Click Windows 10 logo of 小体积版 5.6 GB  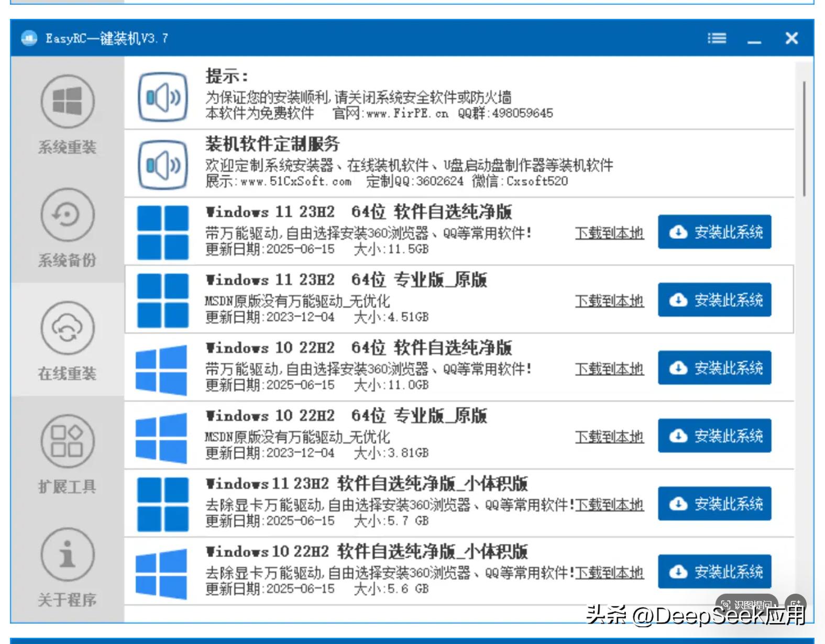(x=161, y=573)
